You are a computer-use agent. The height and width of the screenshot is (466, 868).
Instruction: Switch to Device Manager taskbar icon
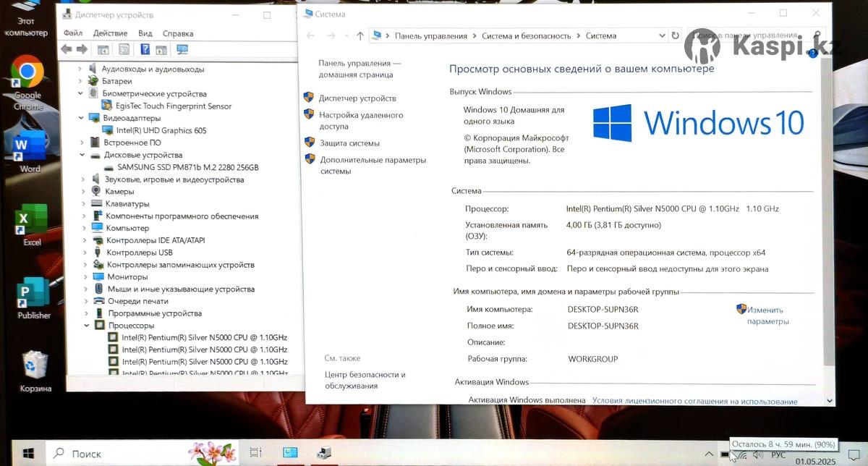click(x=325, y=454)
